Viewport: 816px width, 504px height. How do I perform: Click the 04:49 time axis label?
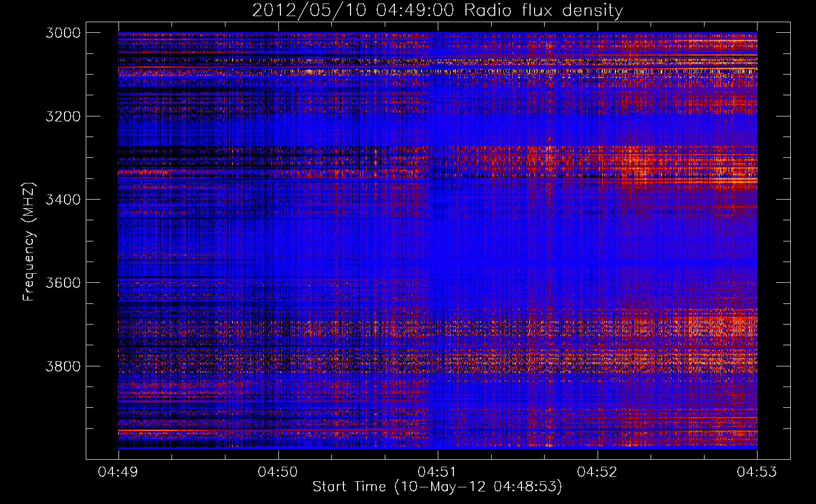coord(118,472)
